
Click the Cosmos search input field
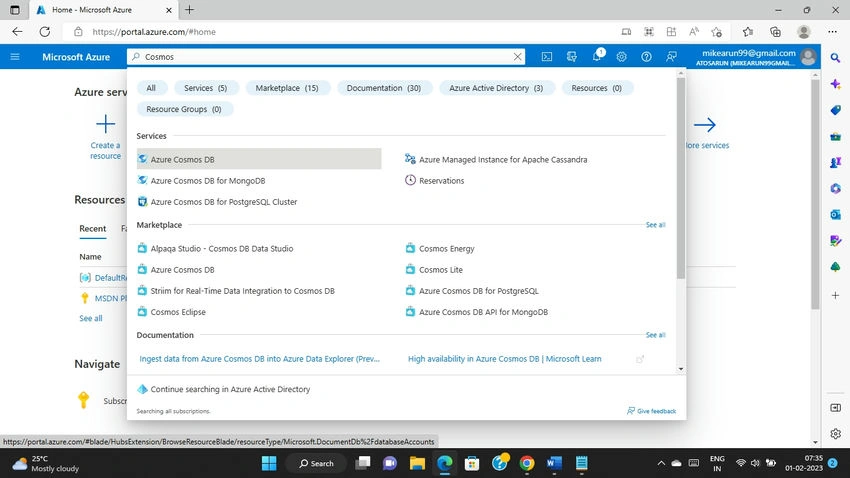point(325,56)
